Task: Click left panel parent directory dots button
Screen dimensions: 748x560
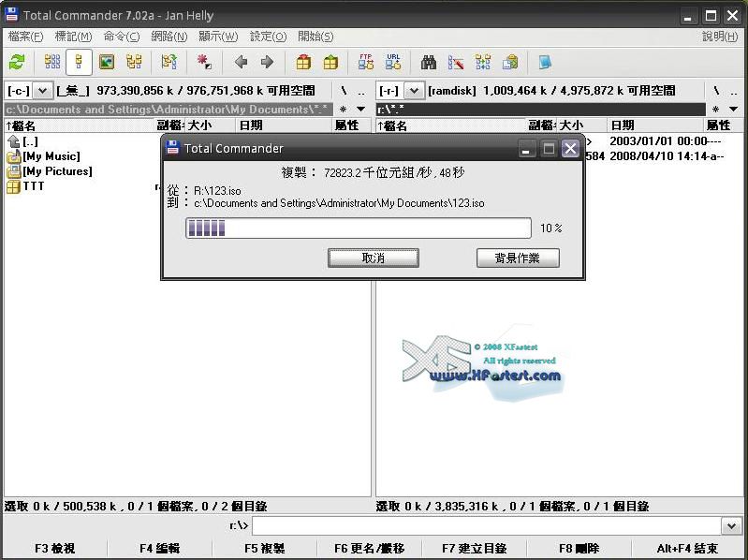Action: pos(361,91)
